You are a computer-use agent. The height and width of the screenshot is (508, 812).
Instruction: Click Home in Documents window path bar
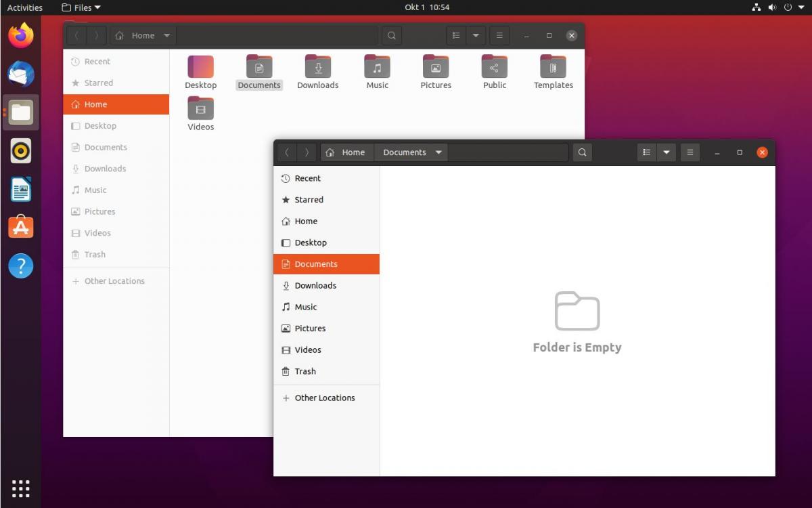(346, 152)
